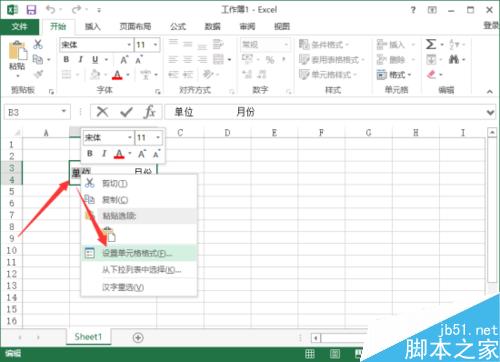Click the Merge and Center icon
500x362 pixels.
(x=219, y=60)
